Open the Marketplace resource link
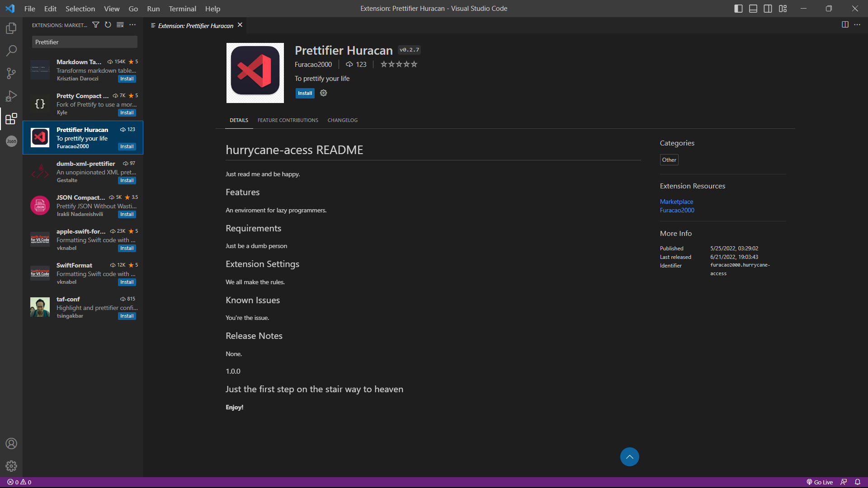The image size is (868, 488). click(676, 202)
